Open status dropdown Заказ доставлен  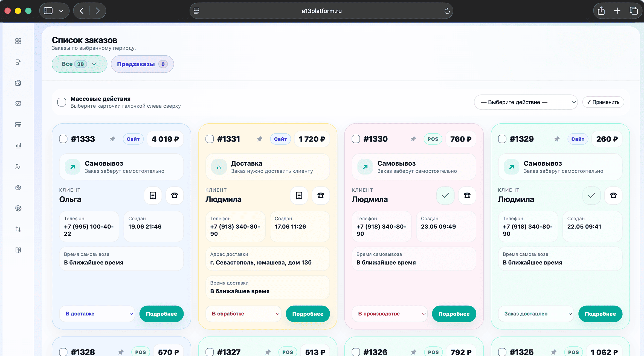point(536,314)
